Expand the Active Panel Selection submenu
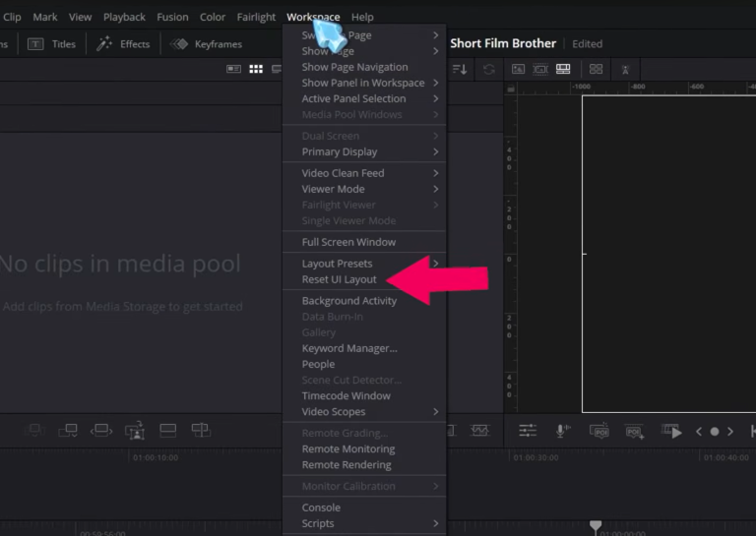 pyautogui.click(x=364, y=98)
